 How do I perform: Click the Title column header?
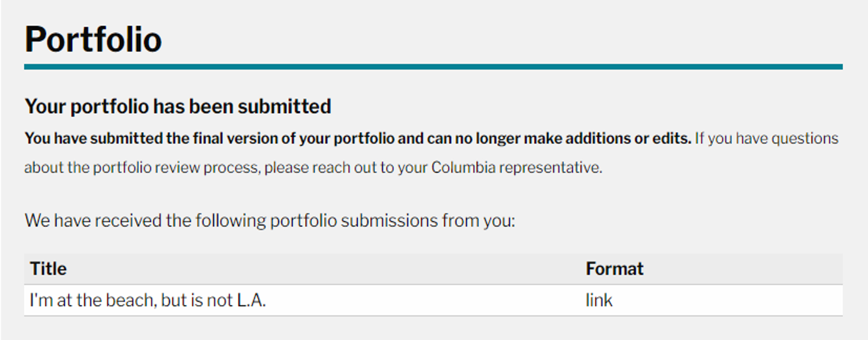[48, 268]
